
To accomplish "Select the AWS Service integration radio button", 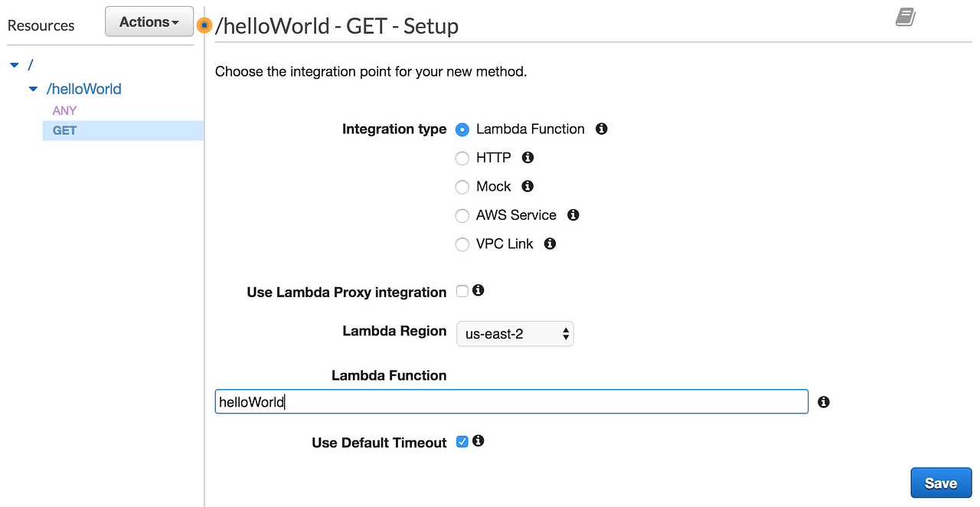I will (x=462, y=215).
